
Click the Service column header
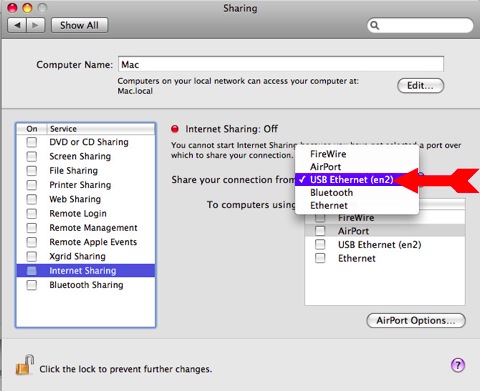(x=101, y=129)
